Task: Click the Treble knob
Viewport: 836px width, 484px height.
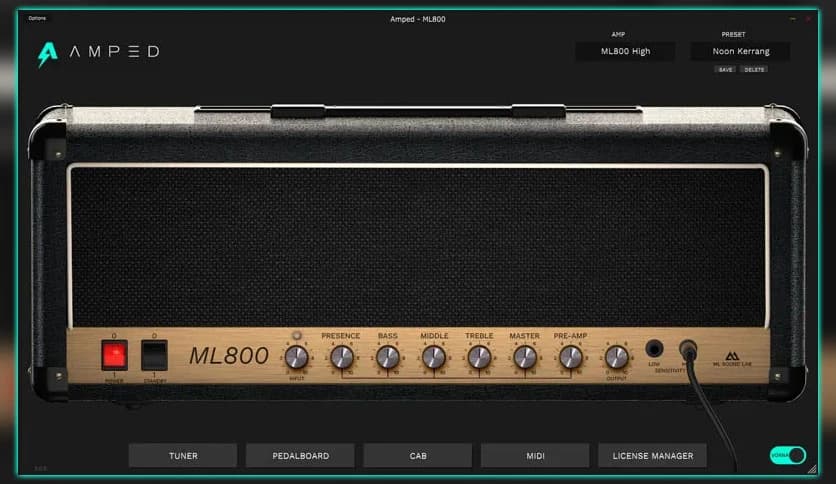Action: 479,357
